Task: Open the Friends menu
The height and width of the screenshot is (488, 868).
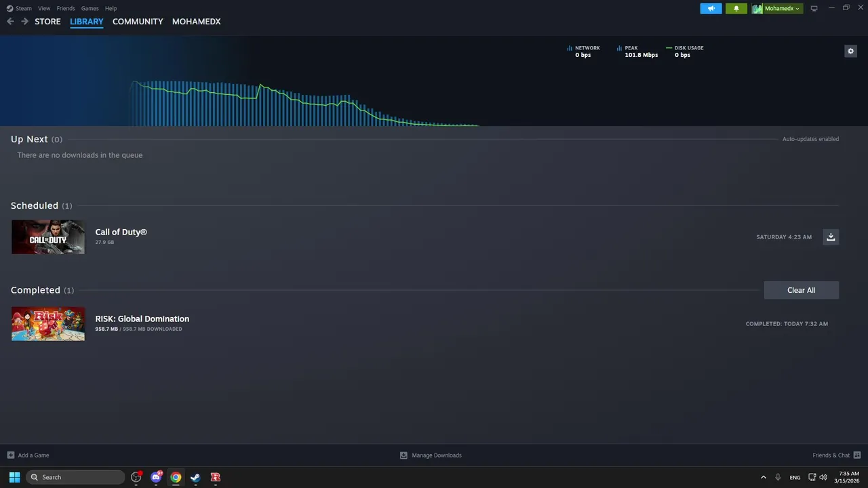Action: click(x=66, y=8)
